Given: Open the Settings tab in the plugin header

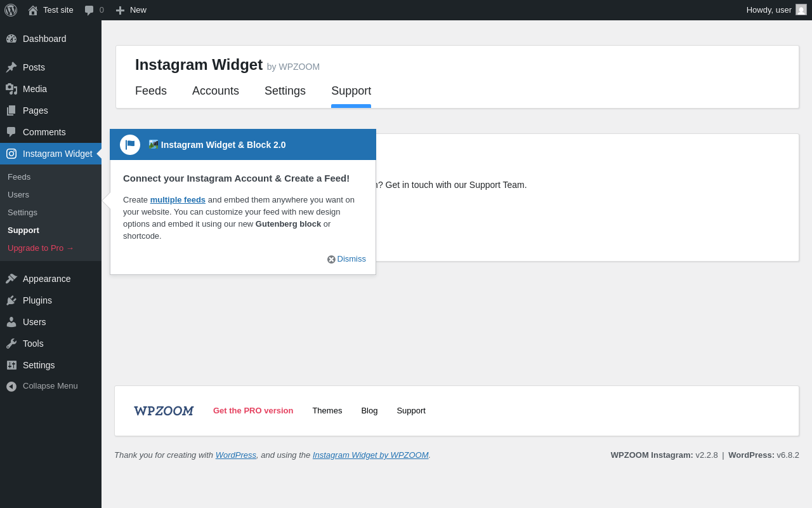Looking at the screenshot, I should point(285,91).
